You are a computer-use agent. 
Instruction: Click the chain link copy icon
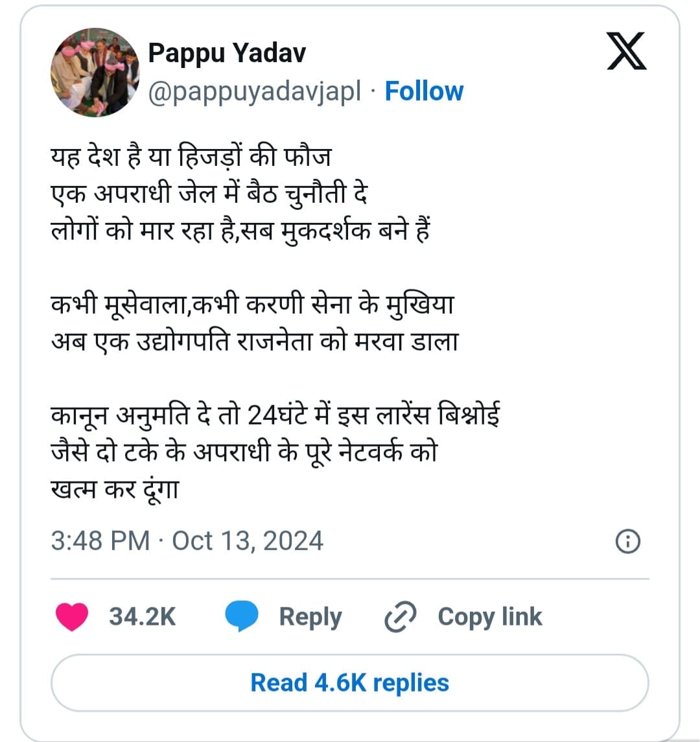click(x=400, y=616)
